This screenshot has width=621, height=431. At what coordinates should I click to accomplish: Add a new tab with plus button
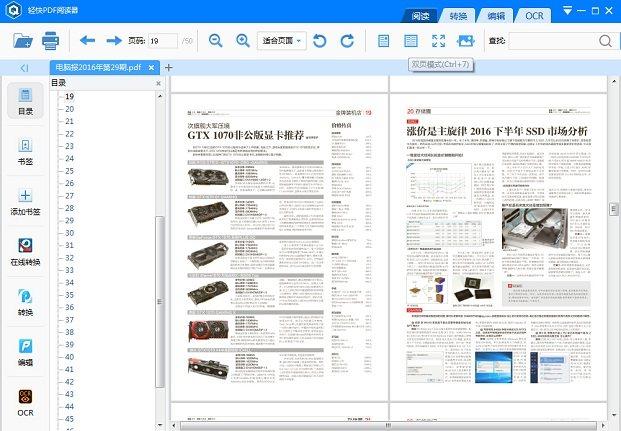pos(168,68)
